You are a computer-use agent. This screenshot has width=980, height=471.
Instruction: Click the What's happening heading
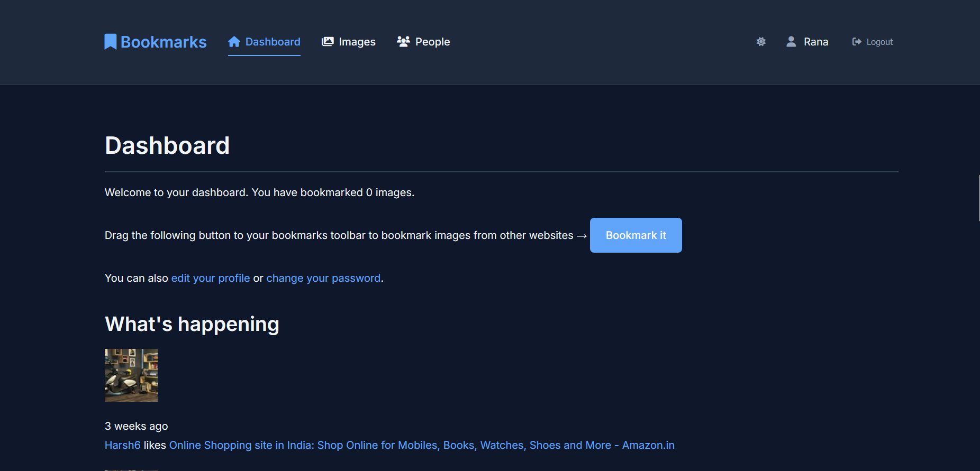coord(192,324)
